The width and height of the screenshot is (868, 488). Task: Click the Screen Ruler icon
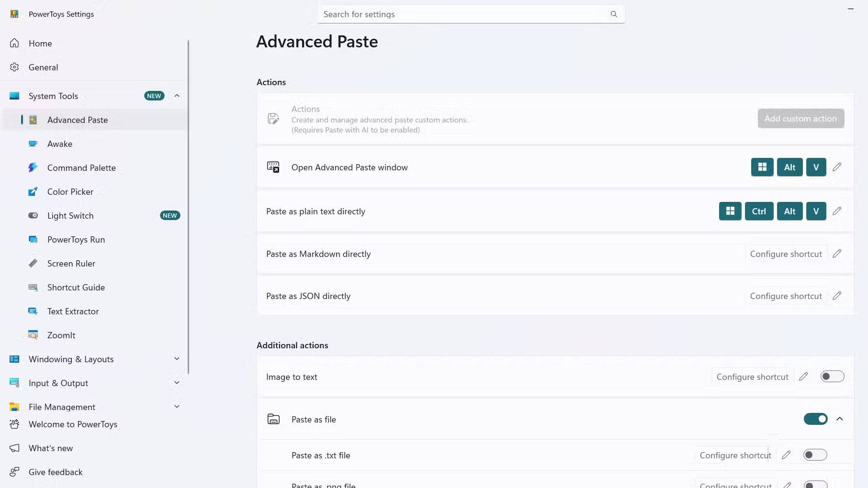point(33,264)
